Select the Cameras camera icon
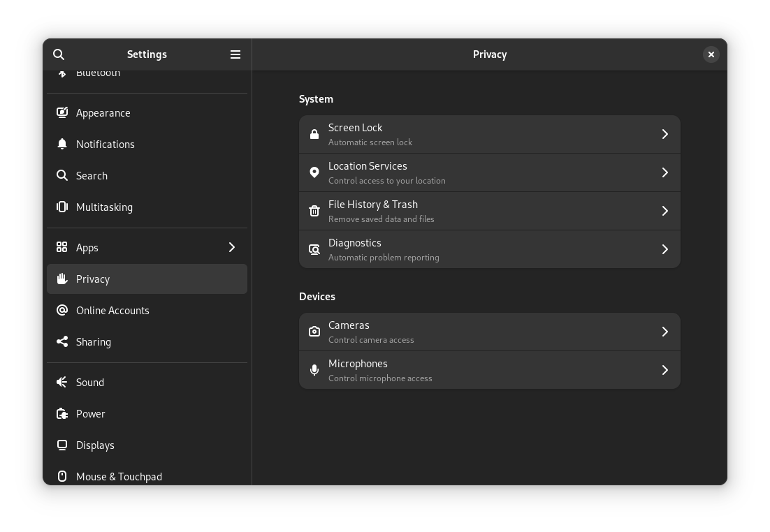The width and height of the screenshot is (770, 532). click(x=314, y=332)
